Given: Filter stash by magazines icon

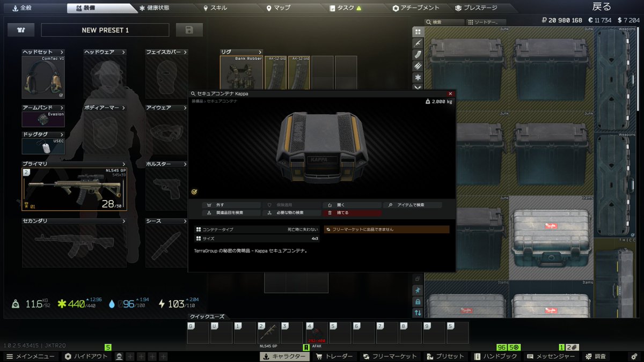Looking at the screenshot, I should [x=418, y=55].
